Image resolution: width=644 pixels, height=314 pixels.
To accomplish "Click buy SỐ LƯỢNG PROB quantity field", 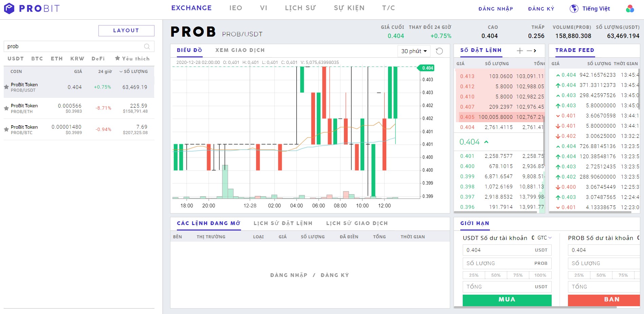I will [507, 263].
